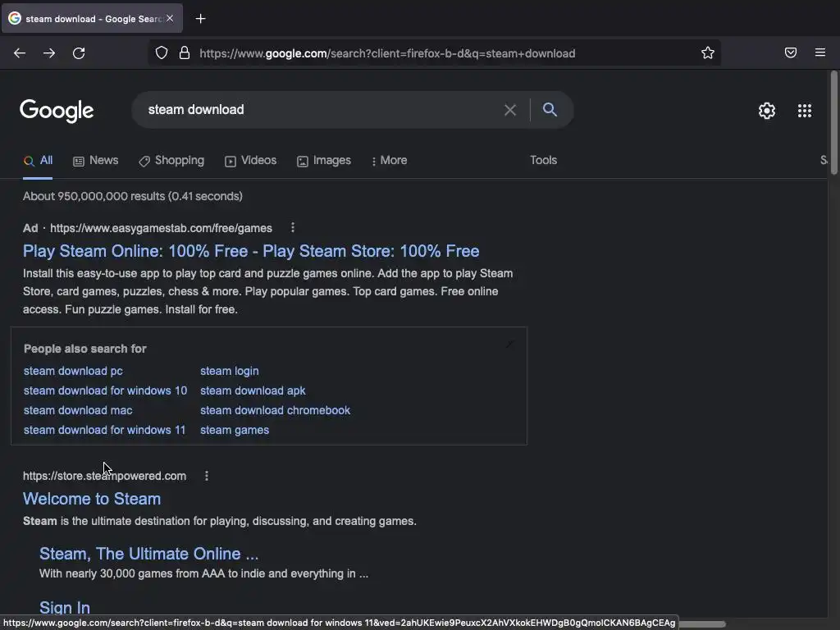
Task: Expand the More search categories menu
Action: (390, 161)
